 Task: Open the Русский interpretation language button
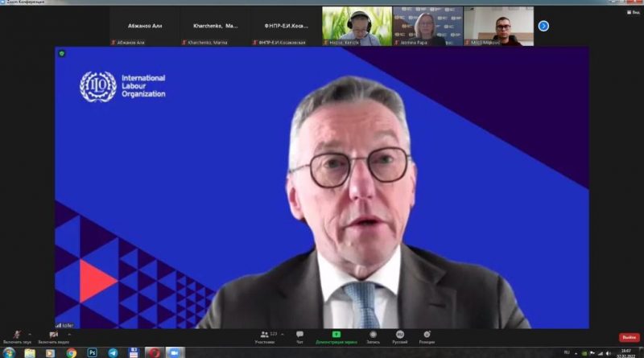click(x=399, y=337)
